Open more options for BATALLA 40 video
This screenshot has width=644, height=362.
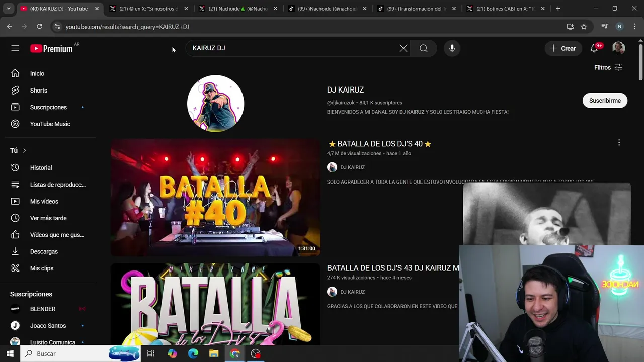(x=619, y=143)
